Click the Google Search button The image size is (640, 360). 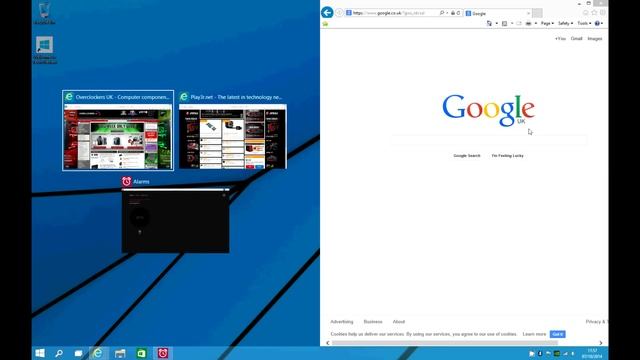467,156
